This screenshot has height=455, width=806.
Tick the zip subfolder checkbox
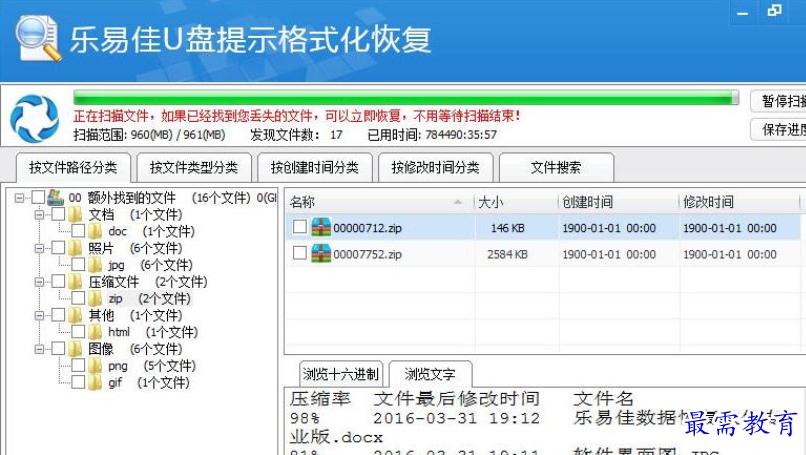(78, 298)
